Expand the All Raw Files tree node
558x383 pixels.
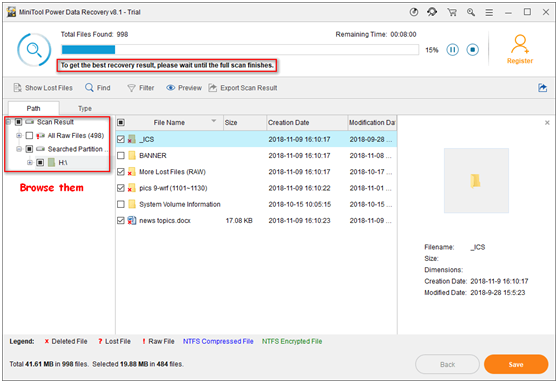tap(19, 136)
